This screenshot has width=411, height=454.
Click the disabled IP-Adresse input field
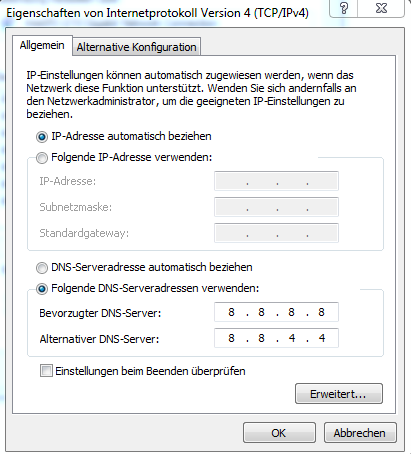[x=276, y=181]
